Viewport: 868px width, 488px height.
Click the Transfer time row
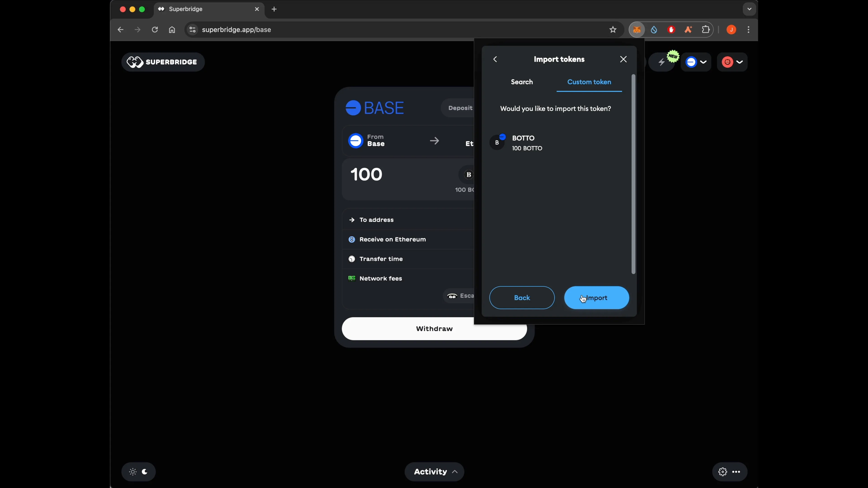(408, 259)
